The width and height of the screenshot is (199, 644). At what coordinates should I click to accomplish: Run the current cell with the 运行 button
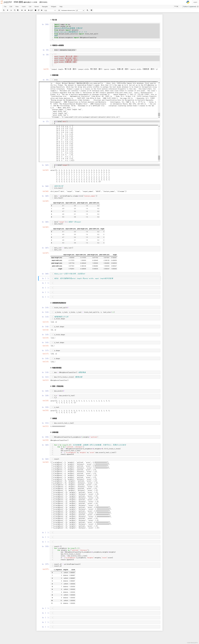click(x=31, y=10)
